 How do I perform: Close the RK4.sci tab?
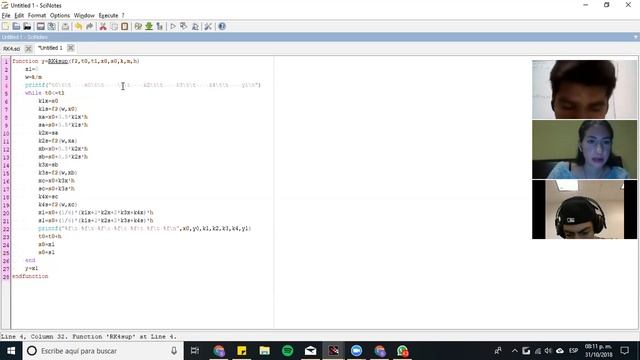[28, 49]
